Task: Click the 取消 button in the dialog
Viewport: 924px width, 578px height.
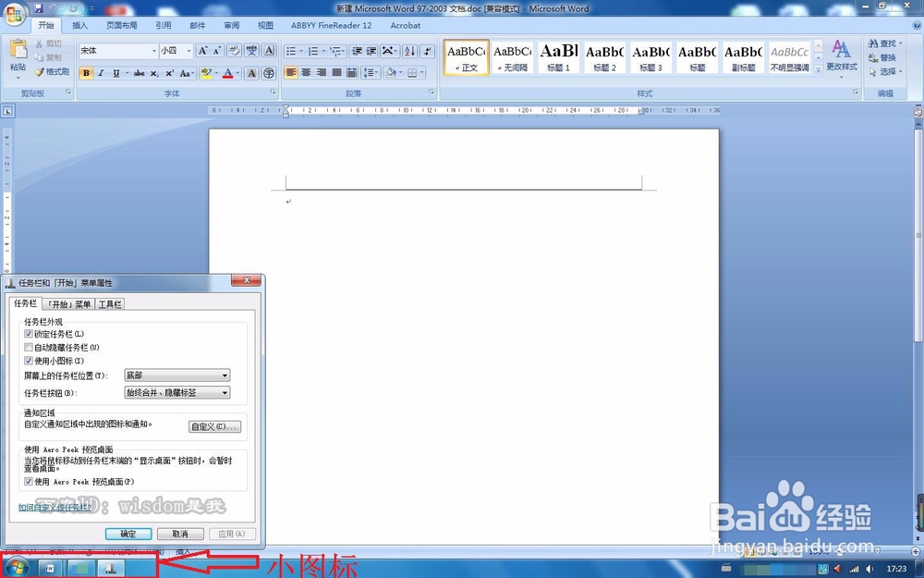Action: pyautogui.click(x=180, y=534)
